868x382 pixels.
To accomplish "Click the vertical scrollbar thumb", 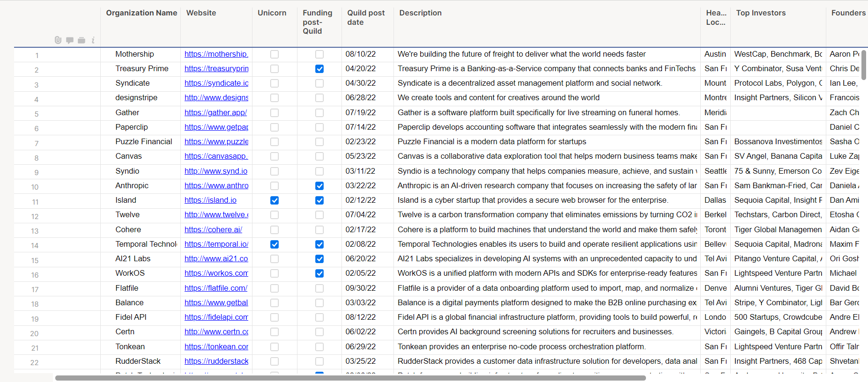I will pos(864,65).
